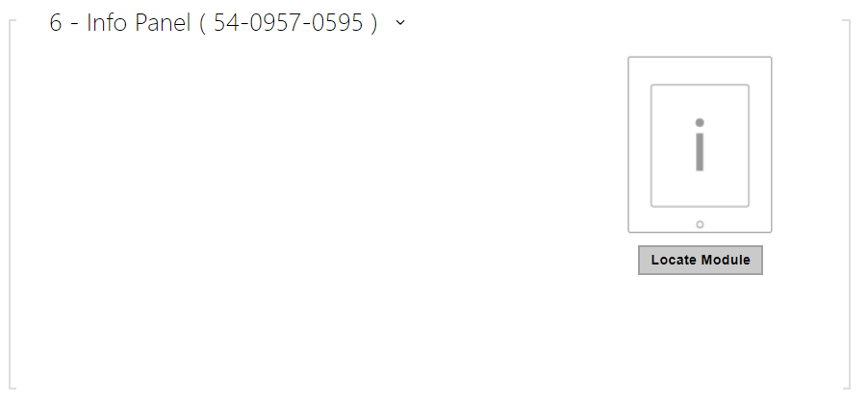Collapse the Info Panel section chevron
868x402 pixels.
[400, 23]
